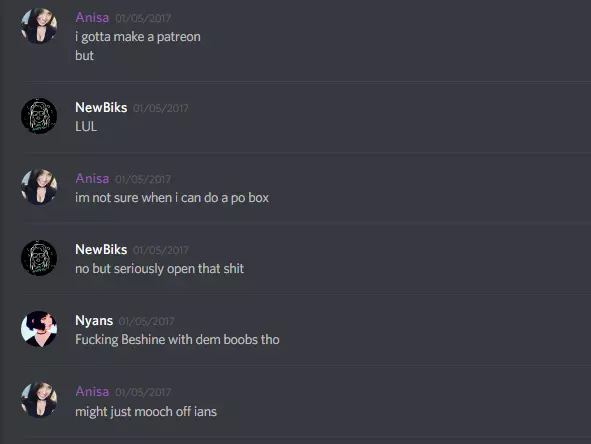Viewport: 591px width, 444px height.
Task: Click the Anisa username above 'i gotta make a patreon'
Action: tap(92, 17)
